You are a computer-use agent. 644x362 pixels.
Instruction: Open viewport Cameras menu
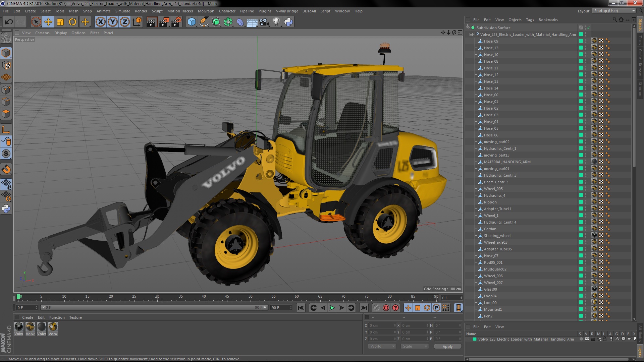click(x=42, y=33)
